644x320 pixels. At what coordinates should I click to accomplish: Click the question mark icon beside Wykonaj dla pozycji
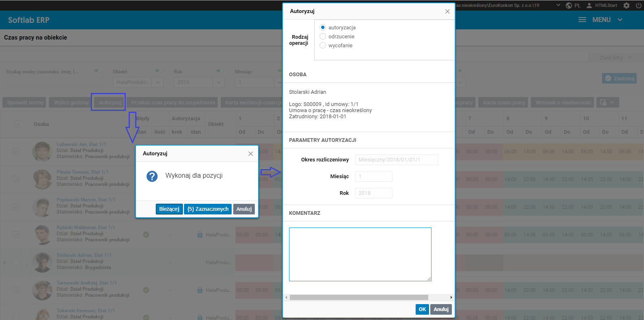(x=152, y=176)
